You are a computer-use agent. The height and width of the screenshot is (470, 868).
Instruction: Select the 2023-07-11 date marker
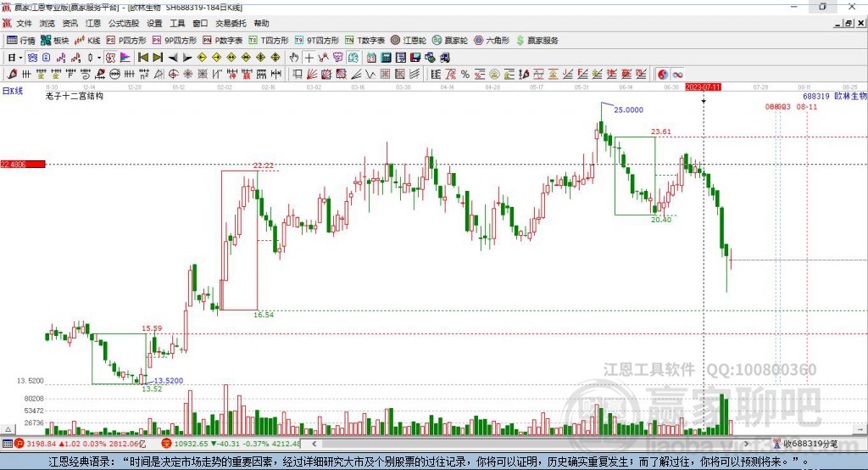point(703,87)
